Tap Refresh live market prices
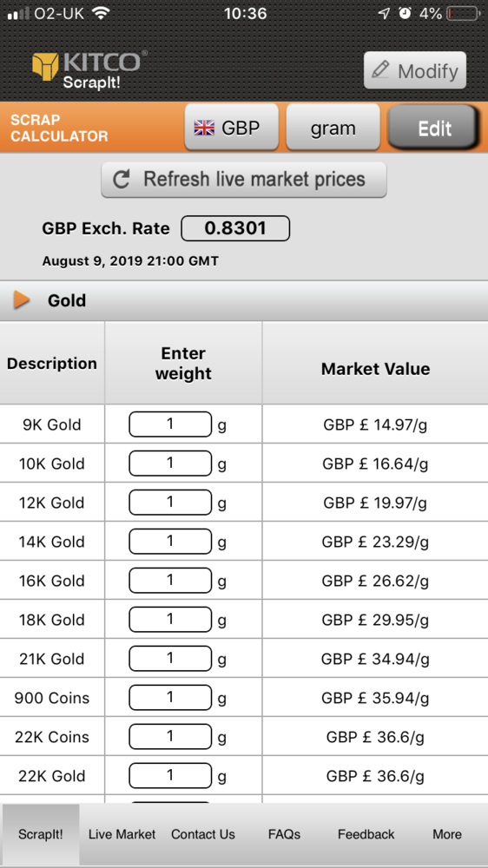Screen dimensions: 488x868 244,180
